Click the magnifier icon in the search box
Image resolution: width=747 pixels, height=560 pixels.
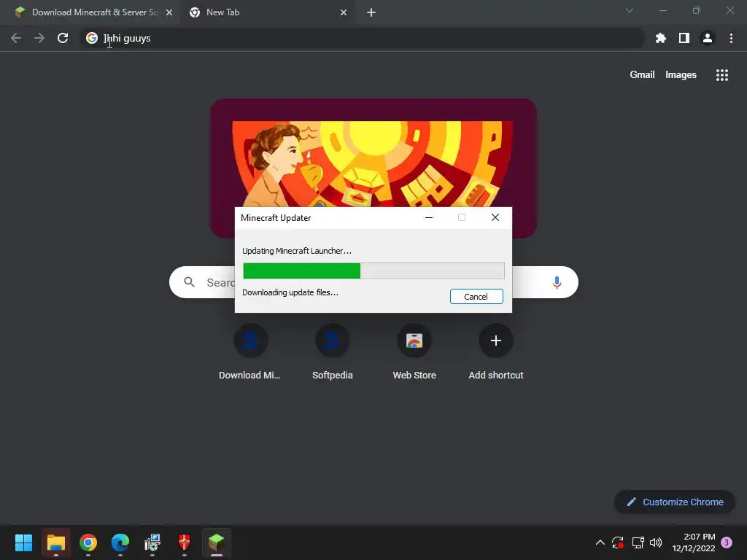point(190,282)
